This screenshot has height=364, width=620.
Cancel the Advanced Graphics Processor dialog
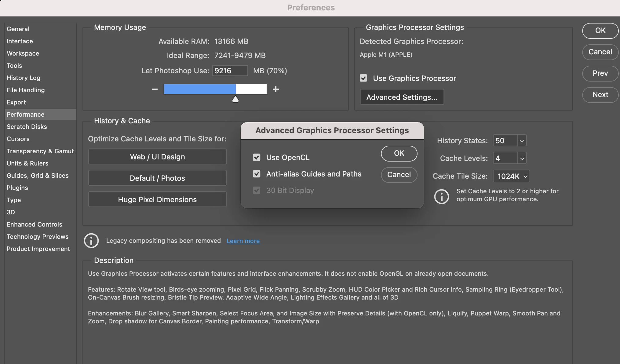tap(399, 175)
